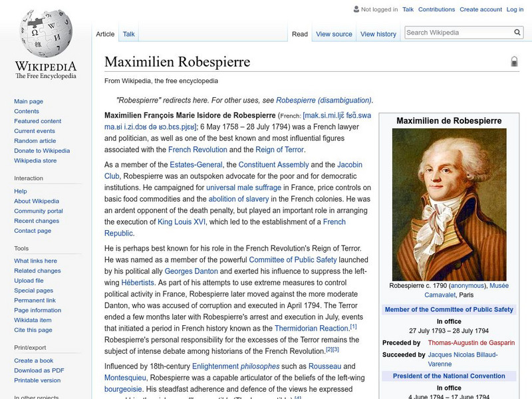This screenshot has width=532, height=399.
Task: Open Printable version link
Action: (37, 380)
